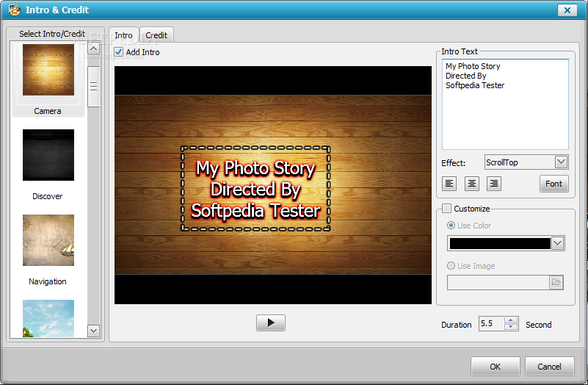Browse for a background image file
Image resolution: width=588 pixels, height=385 pixels.
pyautogui.click(x=556, y=282)
